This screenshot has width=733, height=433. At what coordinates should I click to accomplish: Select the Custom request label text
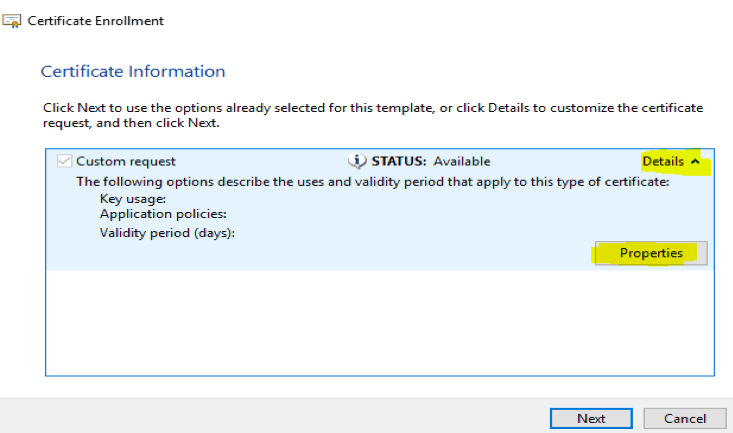(x=126, y=161)
